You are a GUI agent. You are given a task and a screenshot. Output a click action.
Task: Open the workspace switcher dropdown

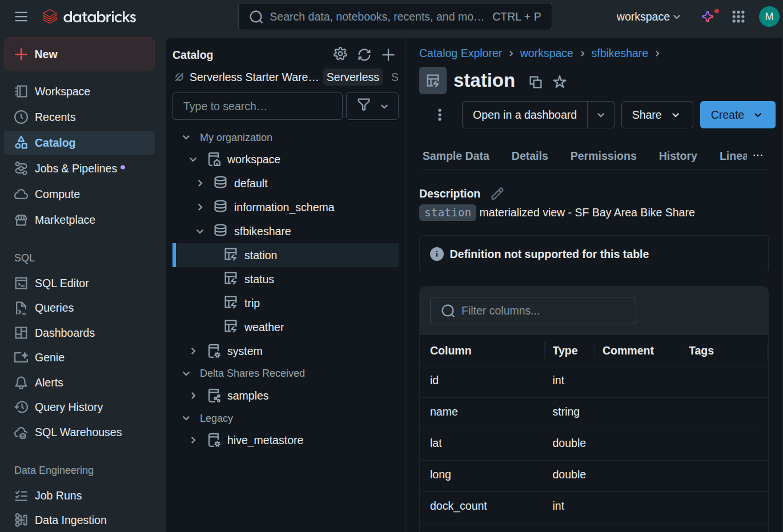pos(648,17)
